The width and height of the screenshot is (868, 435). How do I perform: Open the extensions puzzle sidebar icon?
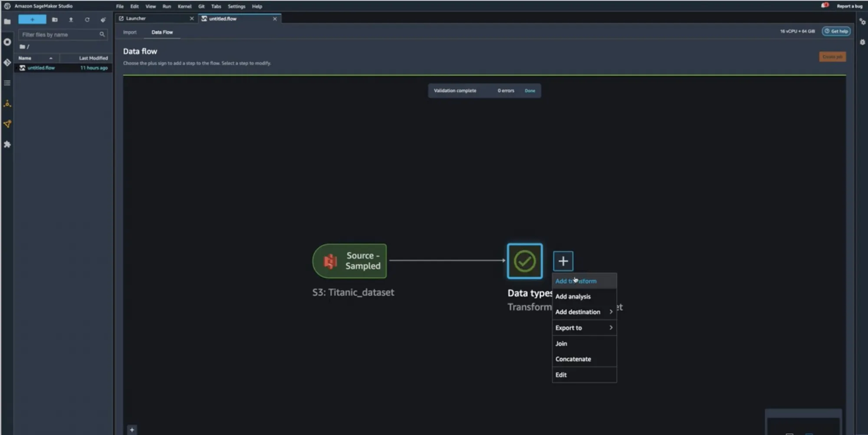(x=7, y=145)
